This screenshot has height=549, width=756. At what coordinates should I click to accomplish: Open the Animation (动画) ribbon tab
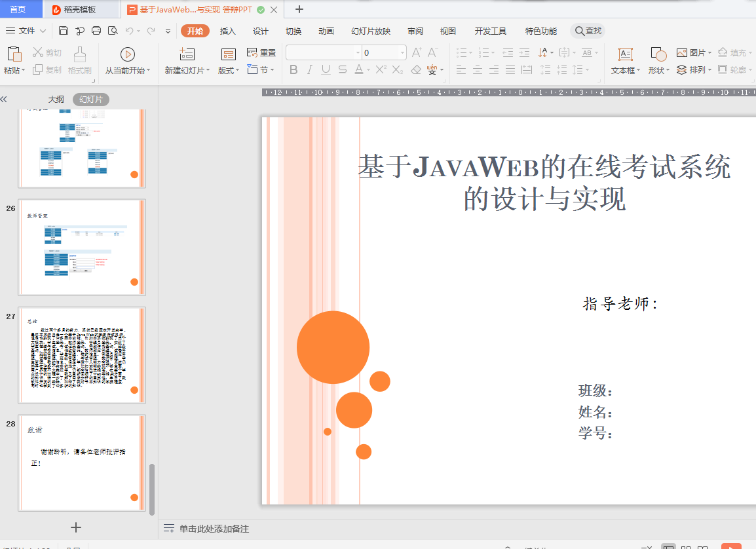[x=326, y=31]
